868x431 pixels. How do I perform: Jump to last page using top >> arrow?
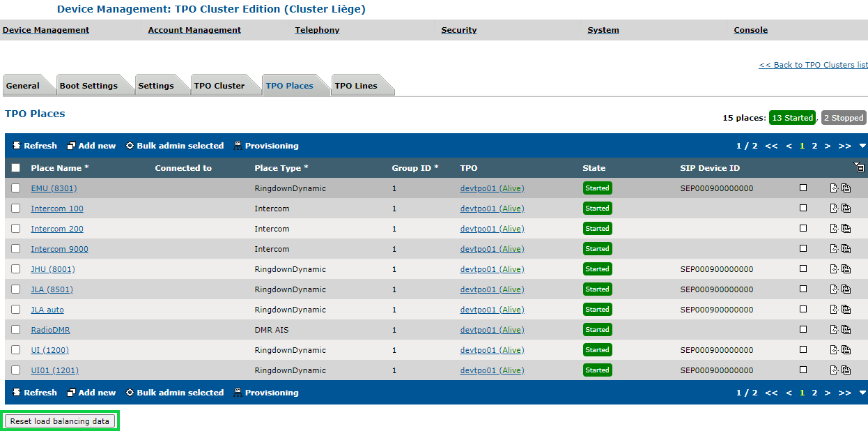(844, 146)
